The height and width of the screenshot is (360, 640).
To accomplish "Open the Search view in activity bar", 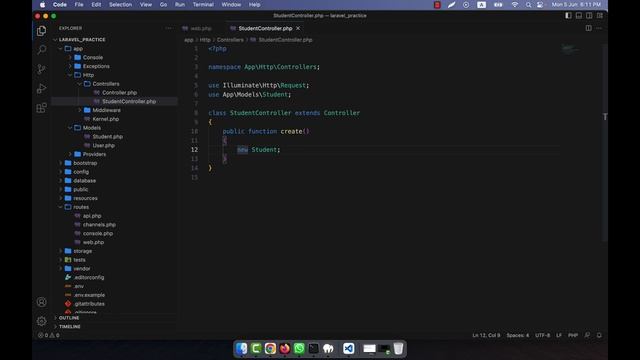I will (x=41, y=50).
